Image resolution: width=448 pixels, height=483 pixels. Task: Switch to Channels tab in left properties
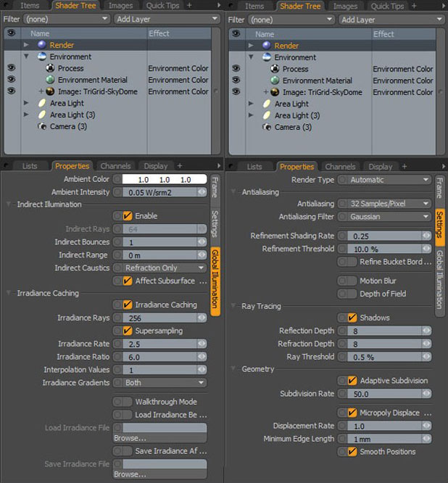(115, 166)
